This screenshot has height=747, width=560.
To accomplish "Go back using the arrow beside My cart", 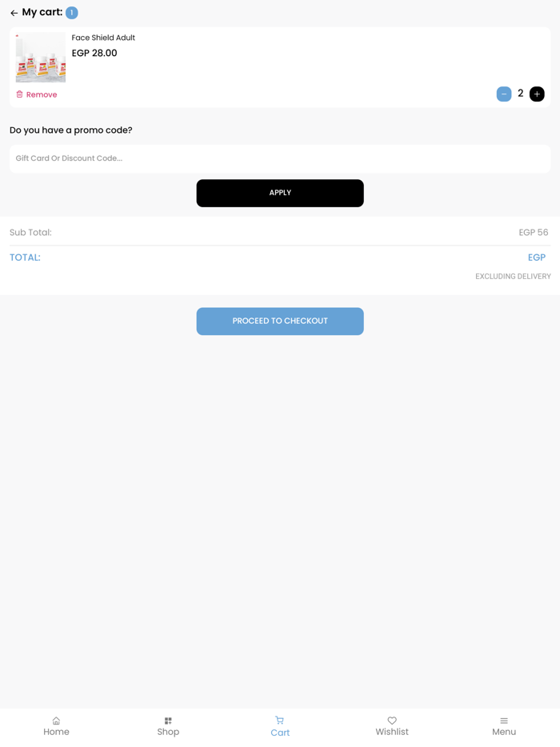I will [14, 13].
